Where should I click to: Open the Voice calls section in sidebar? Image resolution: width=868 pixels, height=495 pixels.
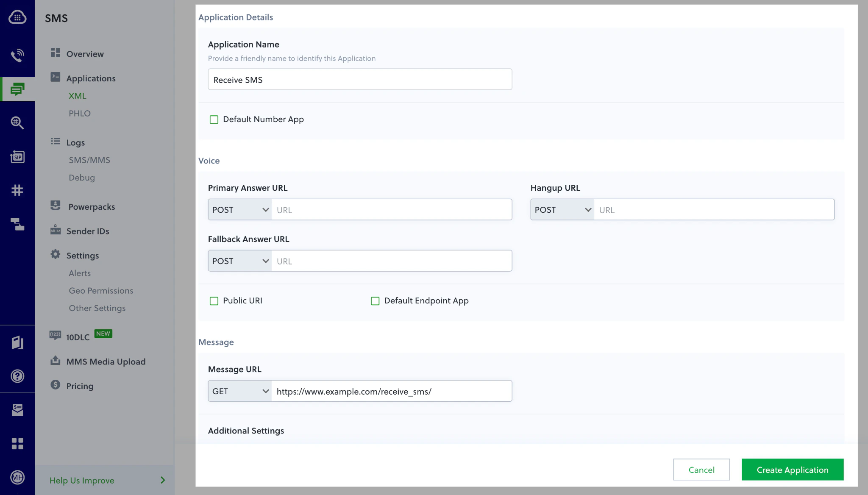[17, 55]
